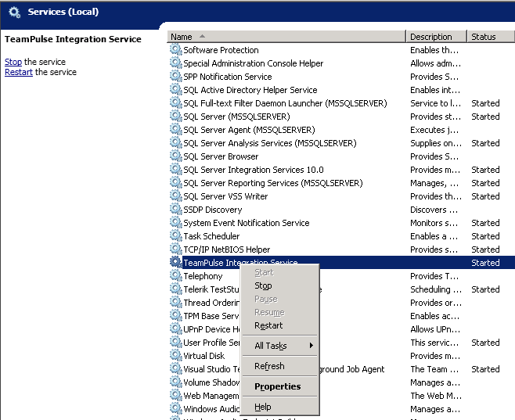This screenshot has height=420, width=515.
Task: Open Properties from the context menu
Action: tap(280, 386)
